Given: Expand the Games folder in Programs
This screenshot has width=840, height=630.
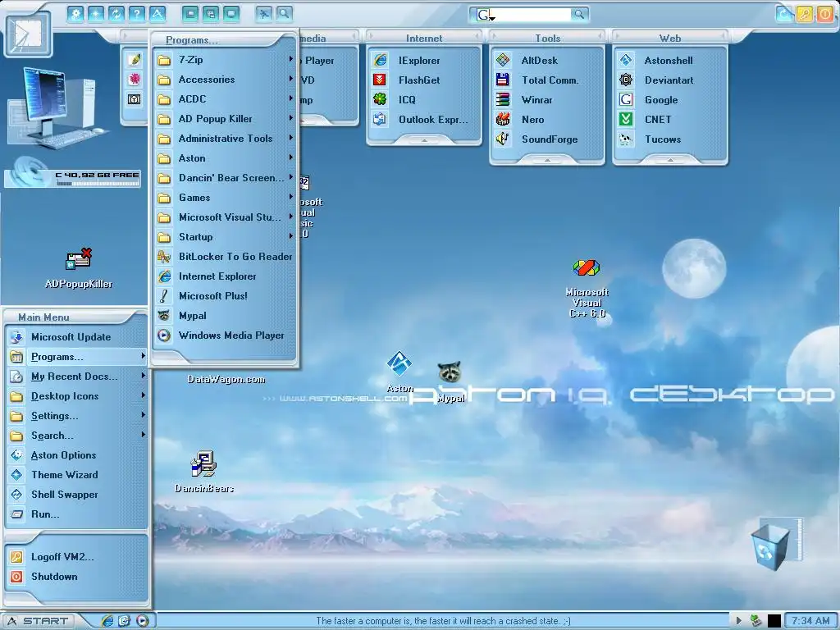Looking at the screenshot, I should pyautogui.click(x=225, y=198).
